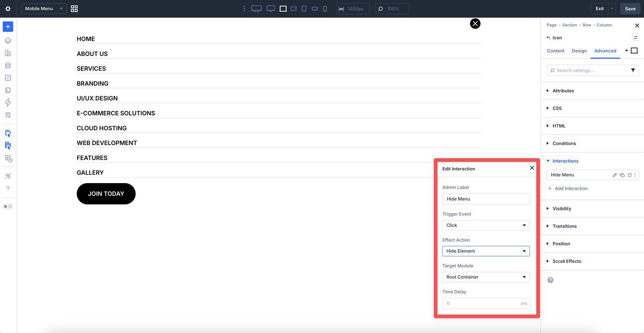Click the pencil edit icon for Hide Menu
644x333 pixels.
point(614,175)
